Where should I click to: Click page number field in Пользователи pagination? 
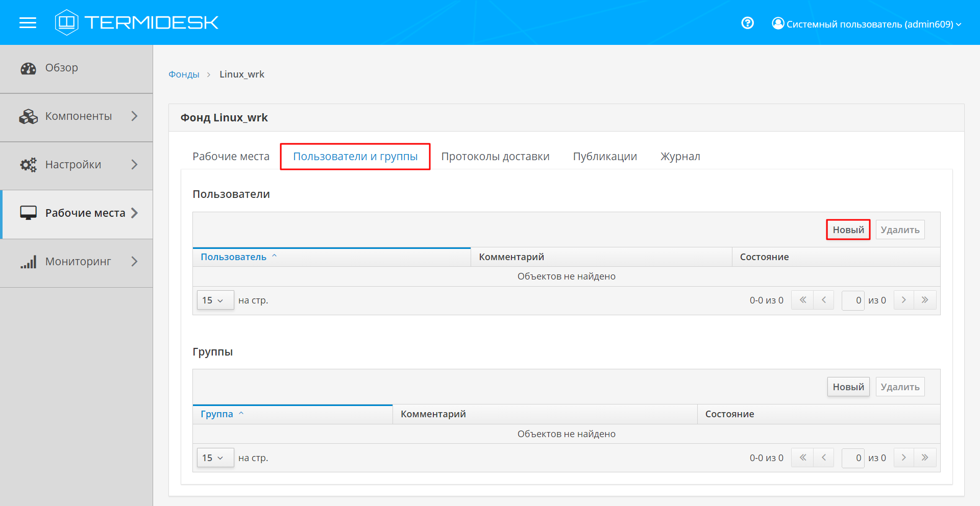coord(853,300)
